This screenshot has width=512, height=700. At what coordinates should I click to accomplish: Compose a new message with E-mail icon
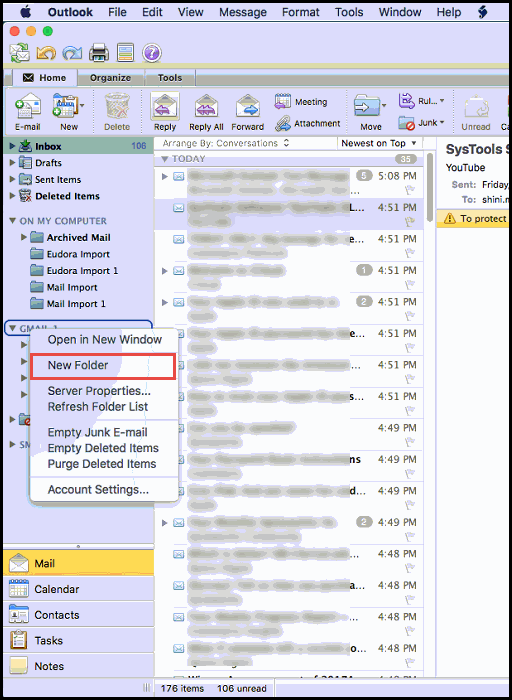28,106
